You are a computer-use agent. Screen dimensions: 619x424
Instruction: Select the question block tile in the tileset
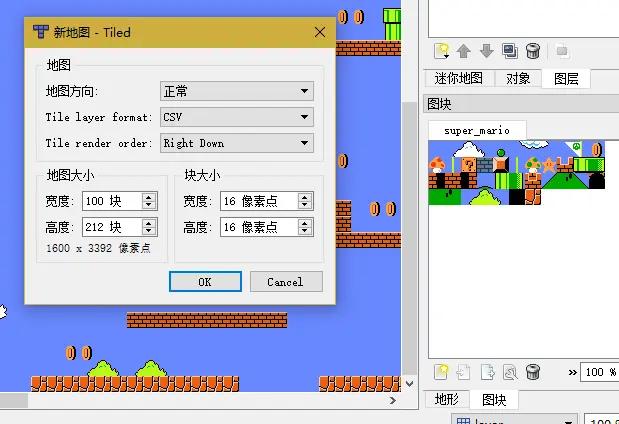469,165
